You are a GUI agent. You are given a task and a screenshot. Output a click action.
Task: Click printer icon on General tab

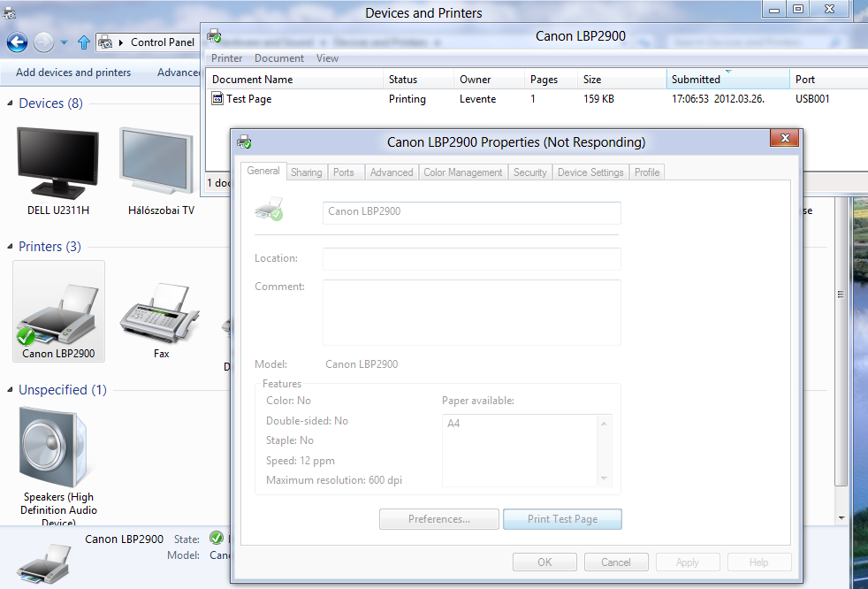(x=269, y=209)
